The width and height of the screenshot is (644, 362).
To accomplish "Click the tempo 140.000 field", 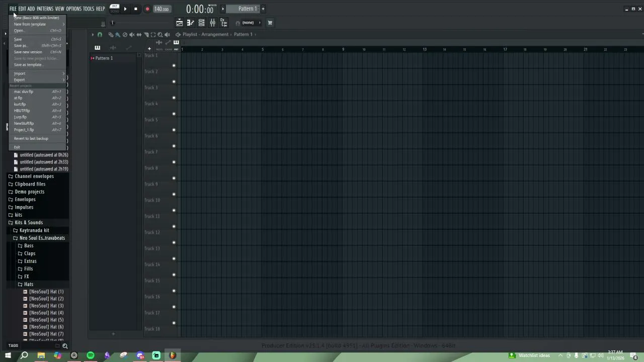I will tap(162, 9).
